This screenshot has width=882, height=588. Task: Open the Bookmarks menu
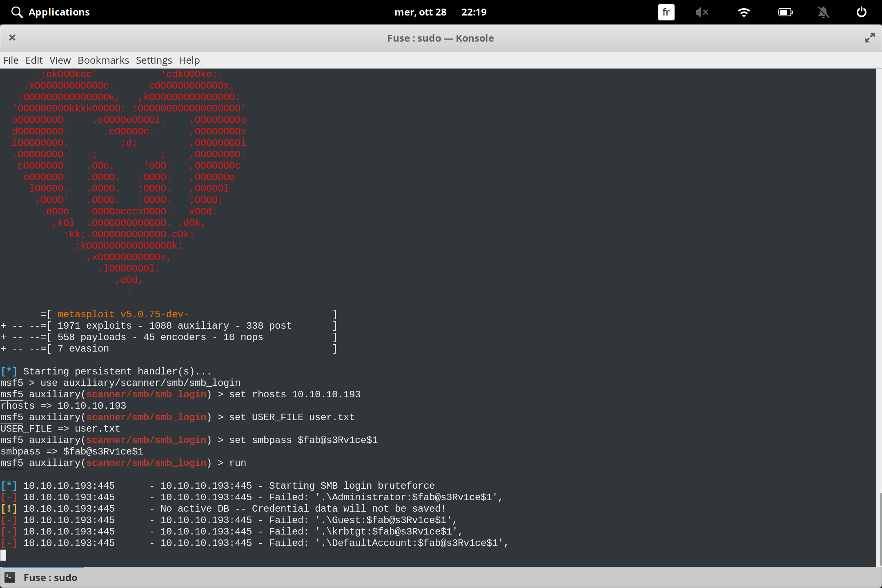click(x=103, y=60)
